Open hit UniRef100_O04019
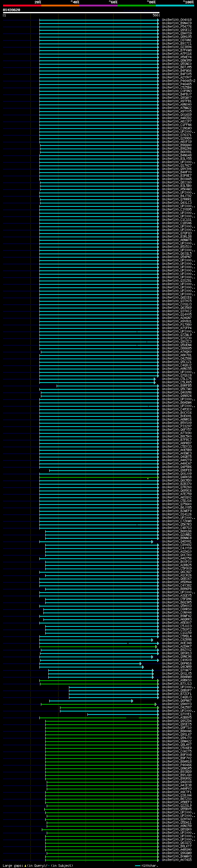This screenshot has width=197, height=868. pyautogui.click(x=177, y=20)
